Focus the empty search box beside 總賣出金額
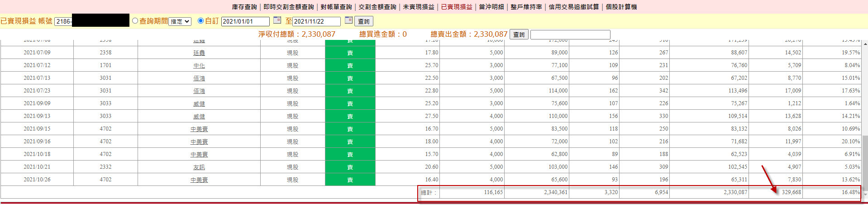 pyautogui.click(x=570, y=34)
